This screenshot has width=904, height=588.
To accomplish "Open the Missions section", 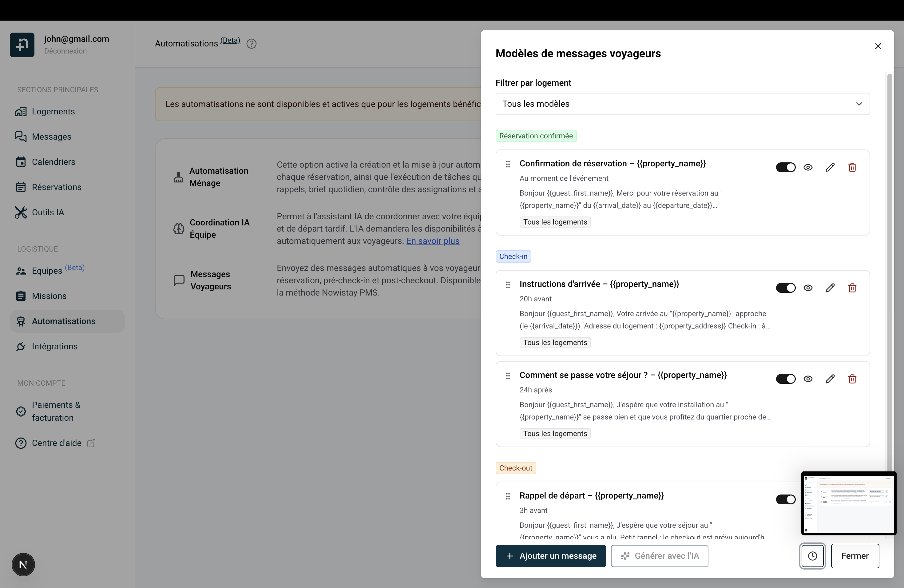I will (x=49, y=296).
